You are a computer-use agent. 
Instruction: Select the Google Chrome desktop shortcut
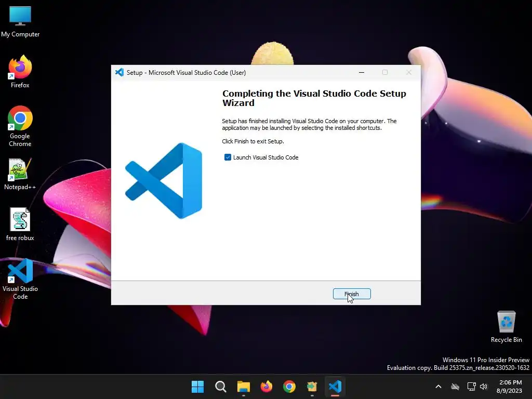(x=20, y=126)
